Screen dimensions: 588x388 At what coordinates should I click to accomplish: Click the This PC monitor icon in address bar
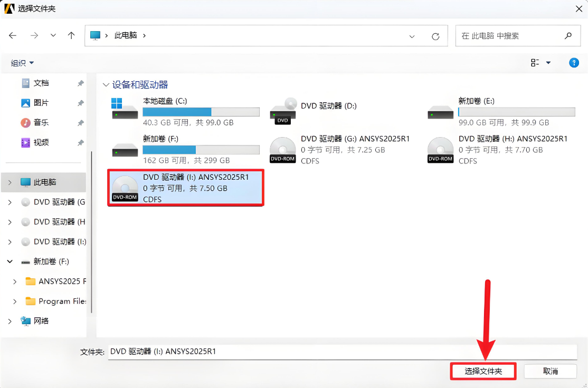click(x=96, y=35)
